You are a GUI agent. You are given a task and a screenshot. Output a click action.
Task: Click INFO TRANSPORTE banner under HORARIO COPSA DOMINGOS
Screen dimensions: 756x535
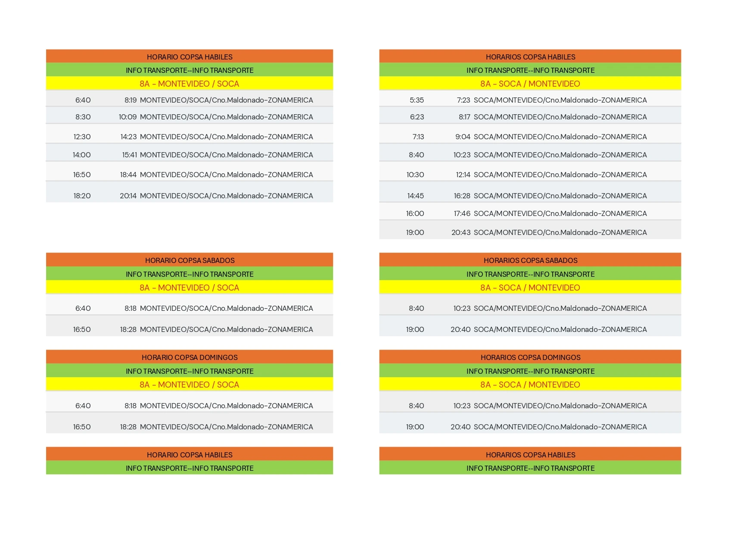click(x=190, y=371)
